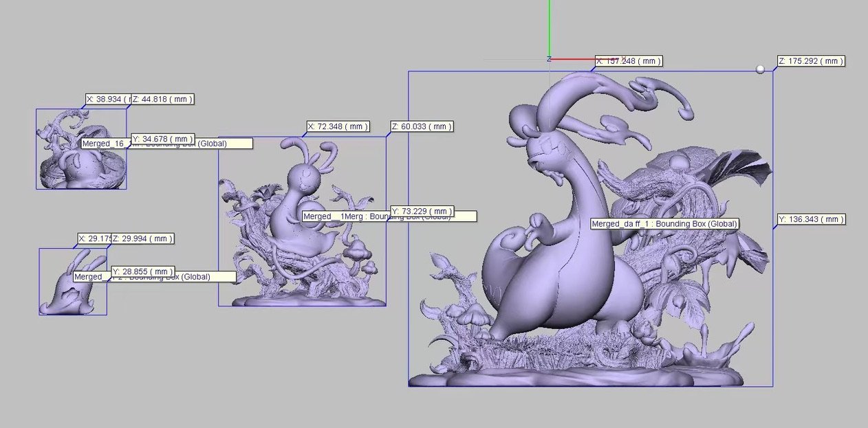Select the Z: 175.292 mm dimension label

pyautogui.click(x=810, y=61)
